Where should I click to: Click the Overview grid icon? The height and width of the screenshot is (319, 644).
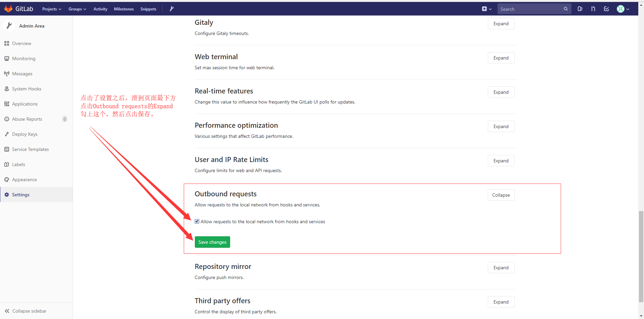coord(7,43)
